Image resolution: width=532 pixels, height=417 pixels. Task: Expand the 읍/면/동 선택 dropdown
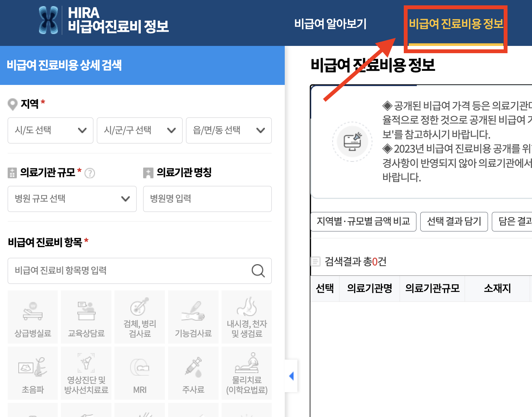[x=228, y=130]
